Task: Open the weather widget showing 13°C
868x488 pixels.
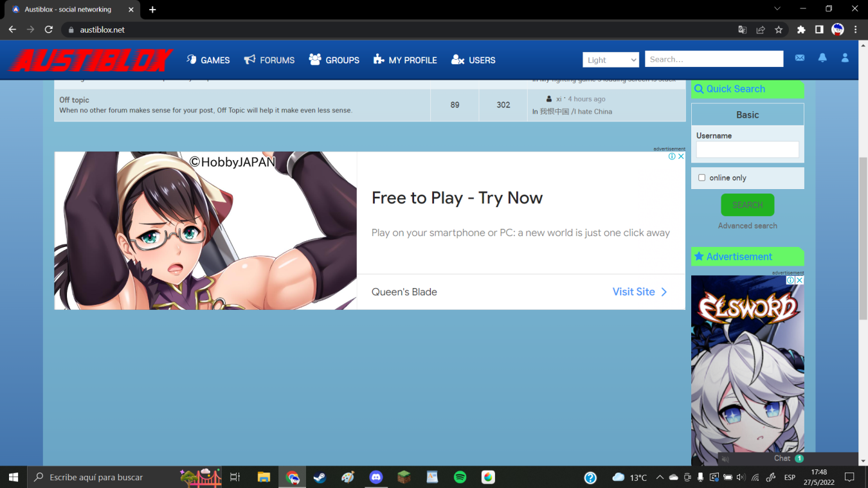Action: pyautogui.click(x=629, y=477)
